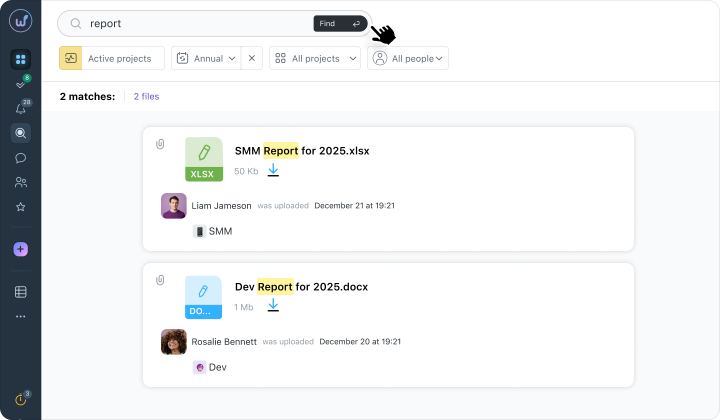Open the XLSX file thumbnail
This screenshot has width=720, height=420.
(x=204, y=159)
